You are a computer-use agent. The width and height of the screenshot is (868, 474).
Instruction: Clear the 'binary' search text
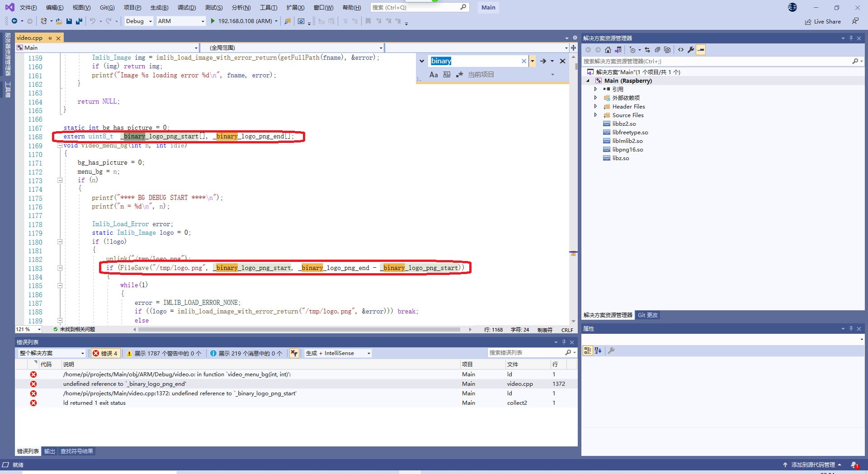(x=524, y=61)
